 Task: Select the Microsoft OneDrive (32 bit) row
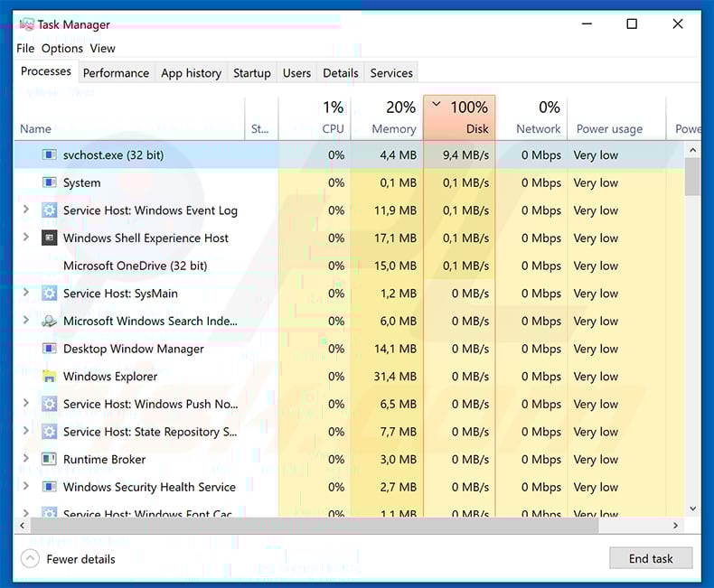coord(349,266)
